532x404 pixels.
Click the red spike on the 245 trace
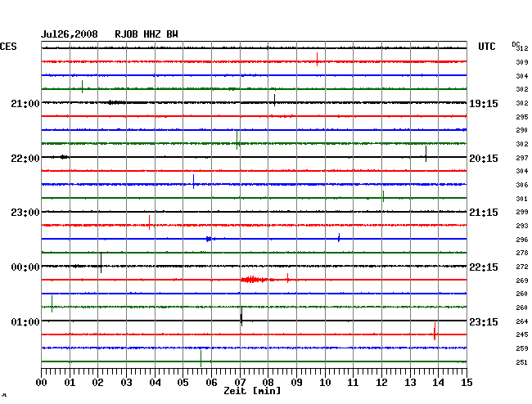435,331
